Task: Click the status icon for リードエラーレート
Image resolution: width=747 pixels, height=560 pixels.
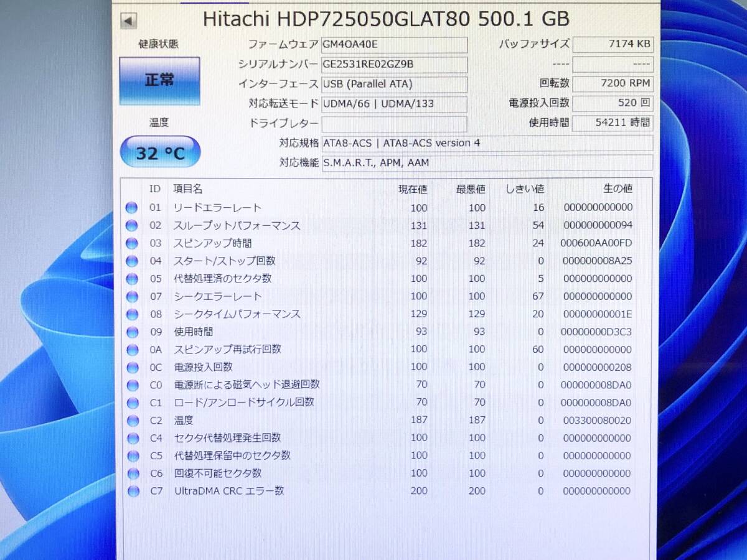Action: [x=132, y=208]
